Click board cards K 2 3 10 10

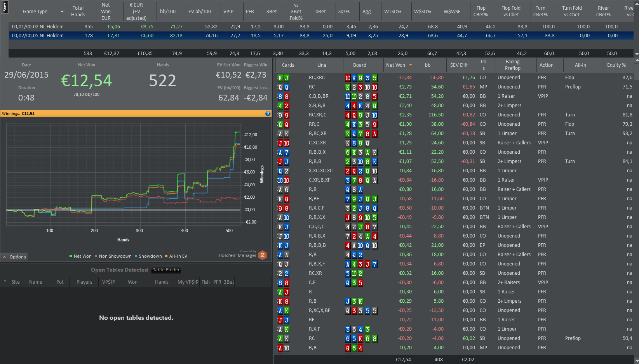point(361,87)
